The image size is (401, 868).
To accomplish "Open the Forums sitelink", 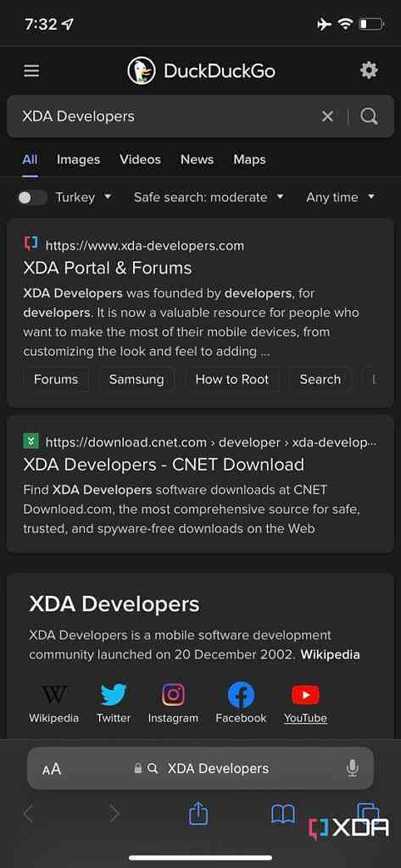I will [56, 379].
